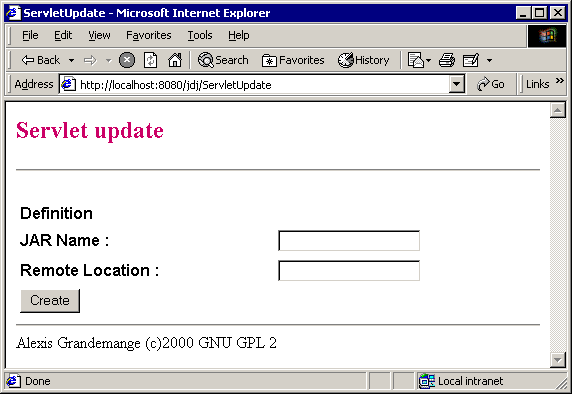Open the Search pane
The height and width of the screenshot is (394, 572).
pyautogui.click(x=223, y=60)
